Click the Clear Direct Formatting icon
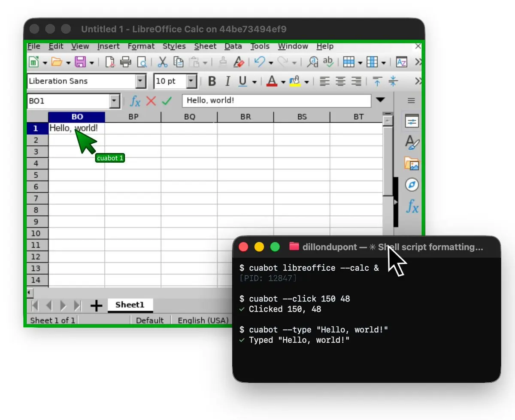Image resolution: width=515 pixels, height=420 pixels. [x=239, y=62]
